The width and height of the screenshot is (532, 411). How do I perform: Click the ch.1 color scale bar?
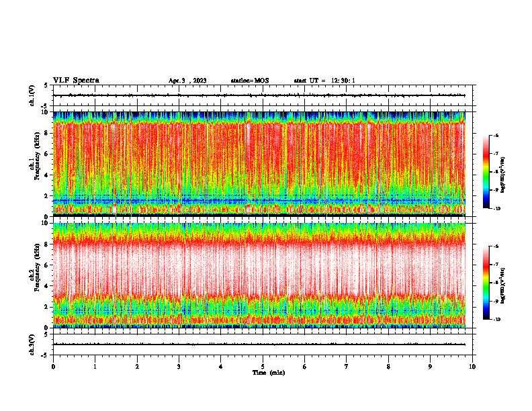(x=486, y=172)
